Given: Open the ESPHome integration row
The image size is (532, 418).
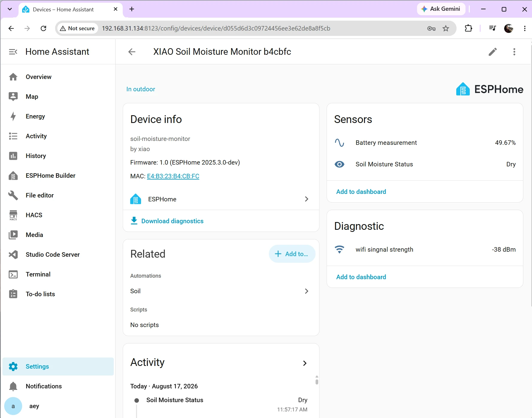Looking at the screenshot, I should click(221, 199).
